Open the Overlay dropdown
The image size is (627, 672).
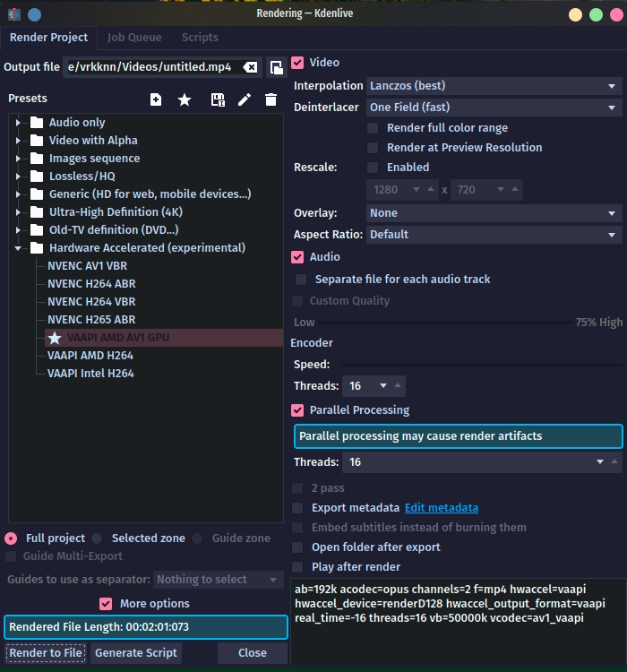[x=494, y=213]
